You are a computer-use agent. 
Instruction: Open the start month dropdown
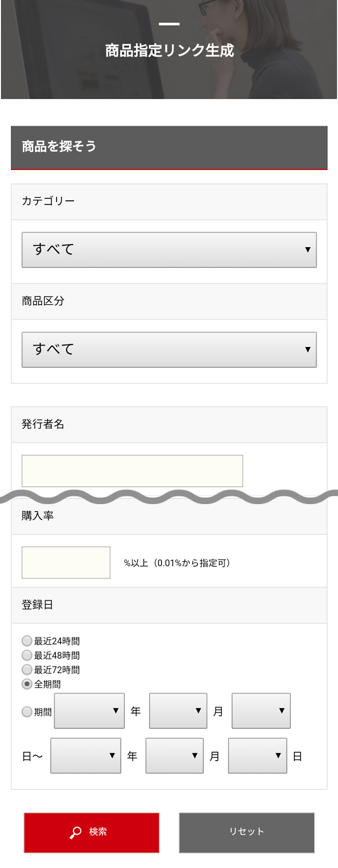pyautogui.click(x=178, y=711)
